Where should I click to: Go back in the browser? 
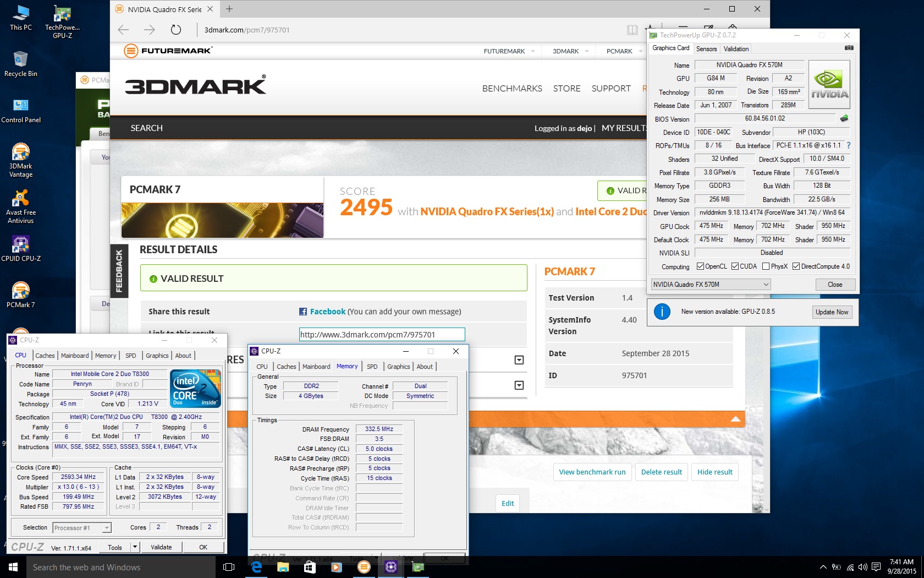click(124, 30)
